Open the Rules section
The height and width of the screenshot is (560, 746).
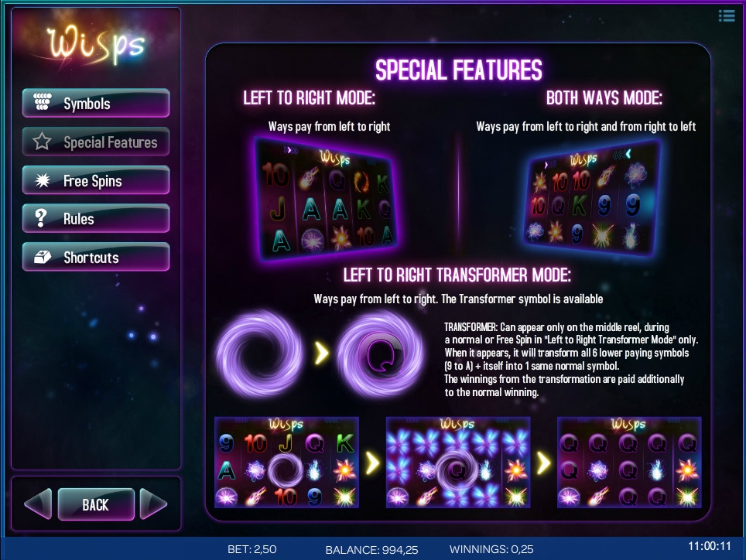click(x=96, y=218)
